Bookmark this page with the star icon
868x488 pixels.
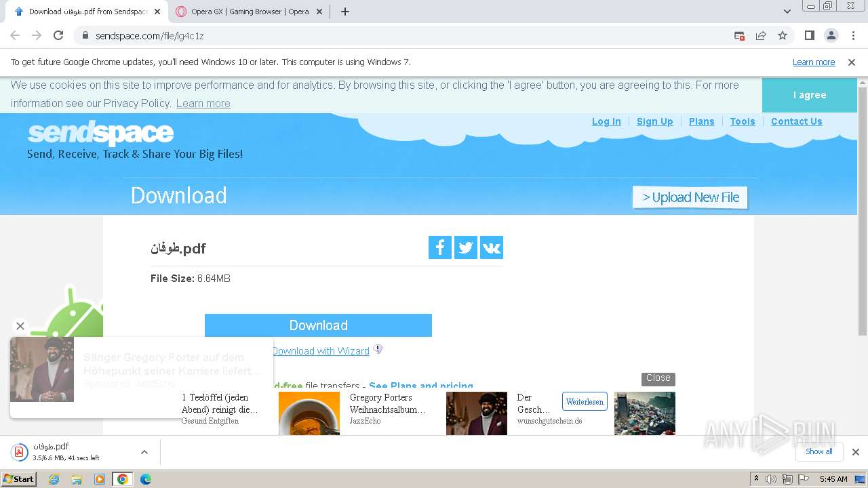tap(783, 35)
